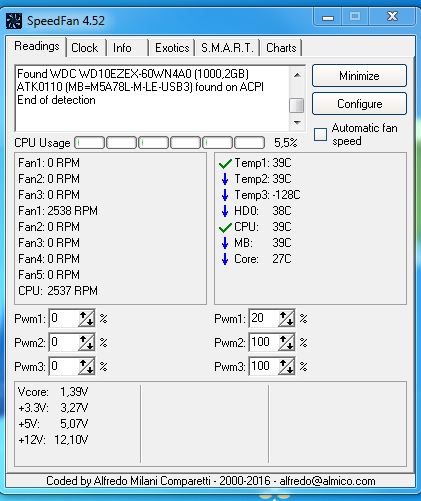Image resolution: width=421 pixels, height=501 pixels.
Task: Click the '+12V: 12,10V' voltage reading
Action: pos(53,440)
